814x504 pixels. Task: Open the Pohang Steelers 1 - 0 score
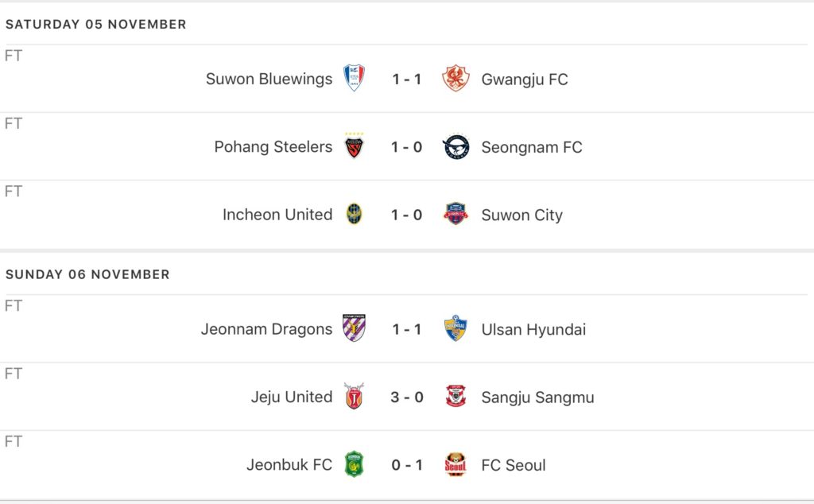pyautogui.click(x=406, y=147)
